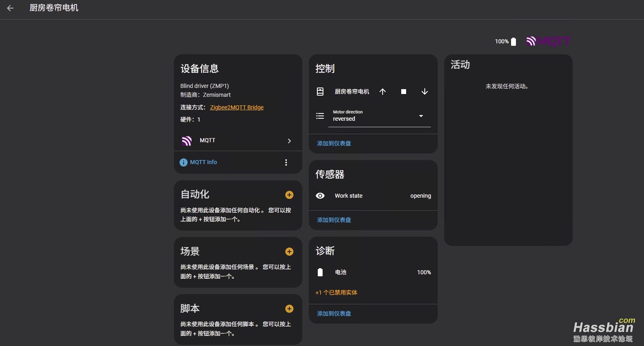
Task: Click the 100% battery text at top
Action: (x=502, y=41)
